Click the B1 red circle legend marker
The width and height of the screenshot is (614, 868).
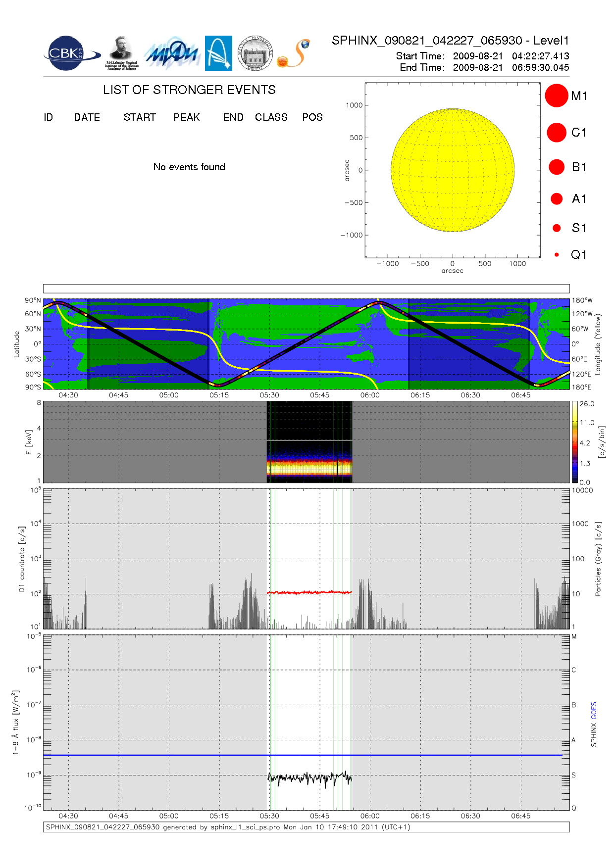click(x=557, y=167)
